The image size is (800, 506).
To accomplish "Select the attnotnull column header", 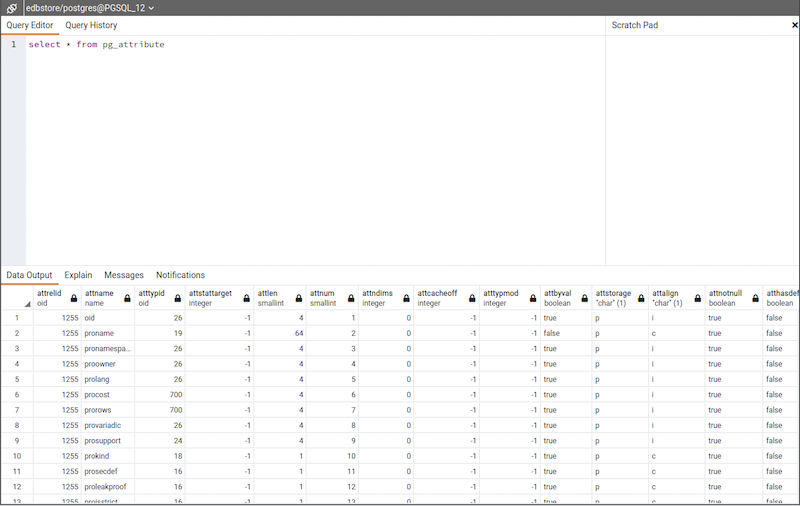I will click(x=734, y=298).
